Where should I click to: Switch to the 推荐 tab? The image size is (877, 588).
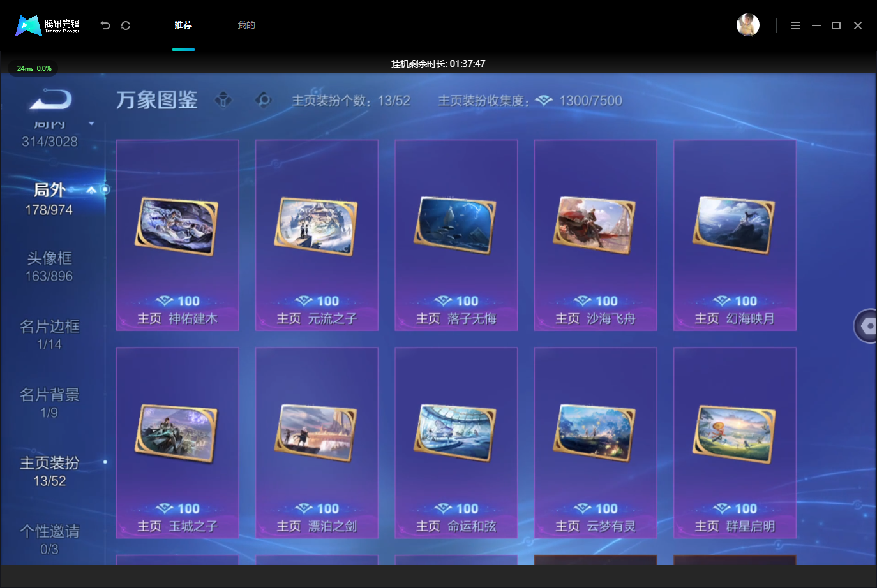click(183, 26)
